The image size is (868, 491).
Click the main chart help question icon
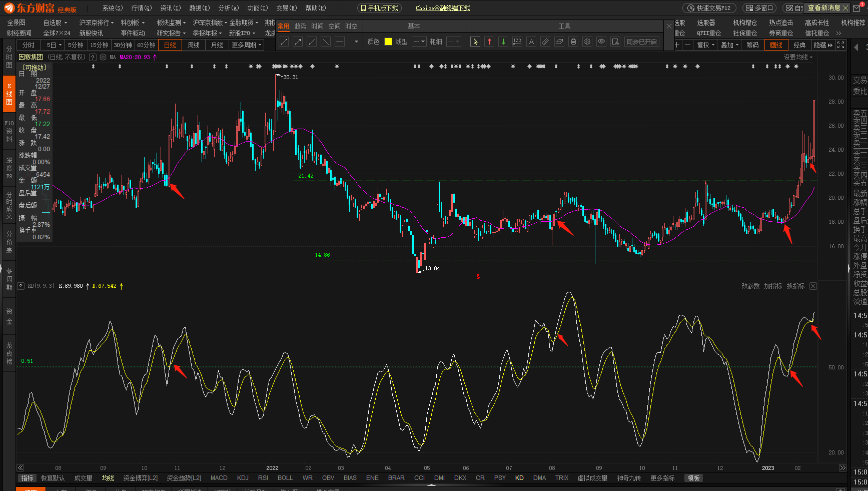coord(93,57)
